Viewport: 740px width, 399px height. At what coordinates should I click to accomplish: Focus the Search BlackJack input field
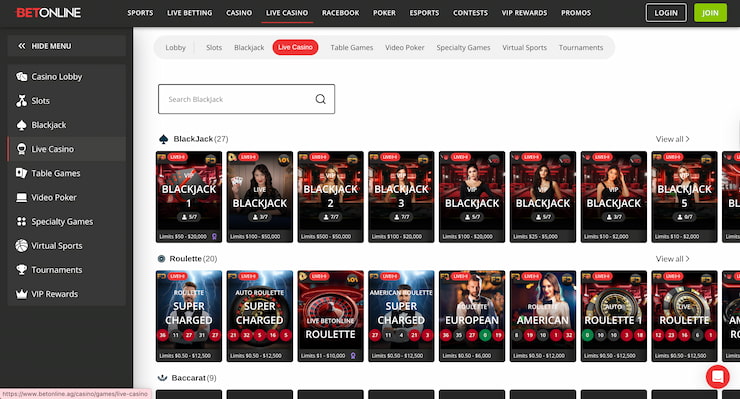pyautogui.click(x=246, y=99)
